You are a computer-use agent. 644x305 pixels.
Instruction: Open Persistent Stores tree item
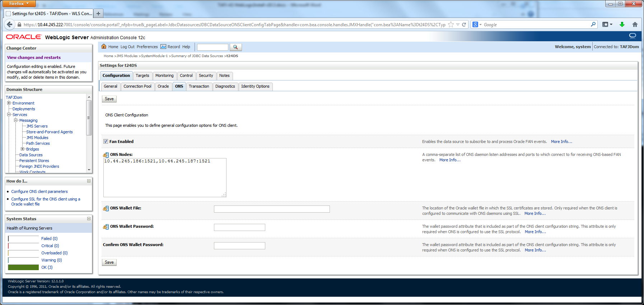click(x=34, y=161)
